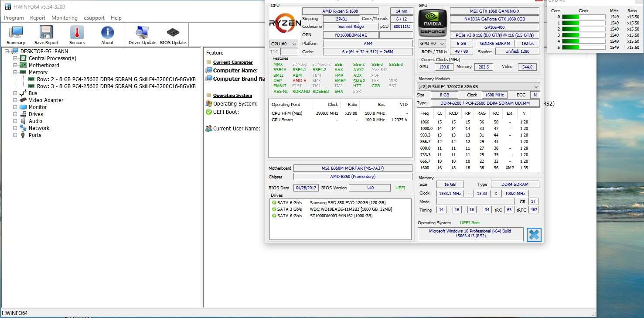The width and height of the screenshot is (644, 318).
Task: Open the eSupport menu
Action: tap(94, 18)
